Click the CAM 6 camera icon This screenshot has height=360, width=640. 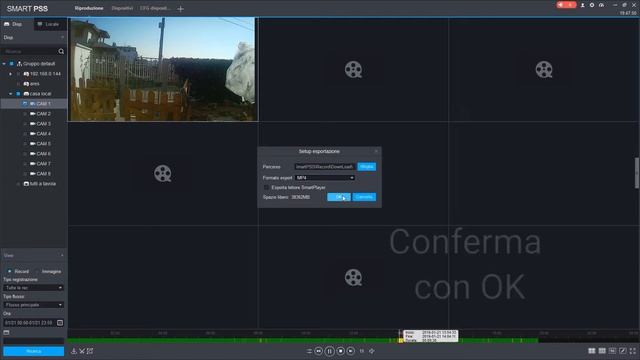click(33, 154)
